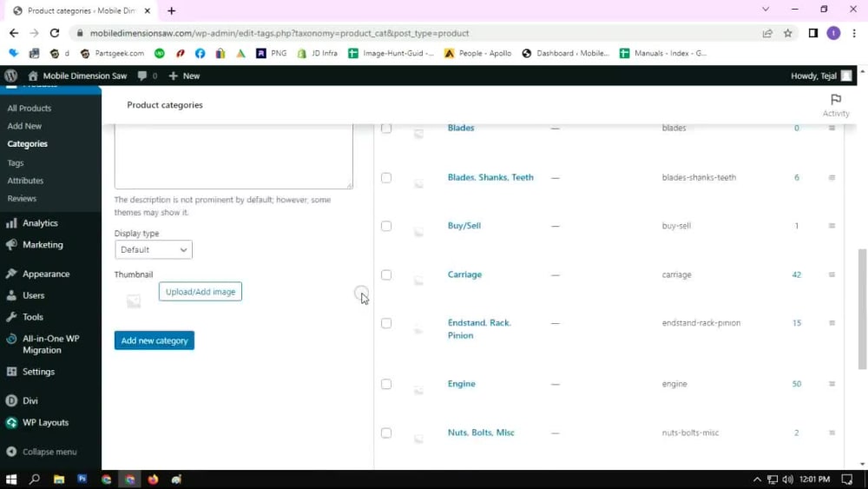
Task: Click the Carriage product count 42
Action: coord(797,274)
